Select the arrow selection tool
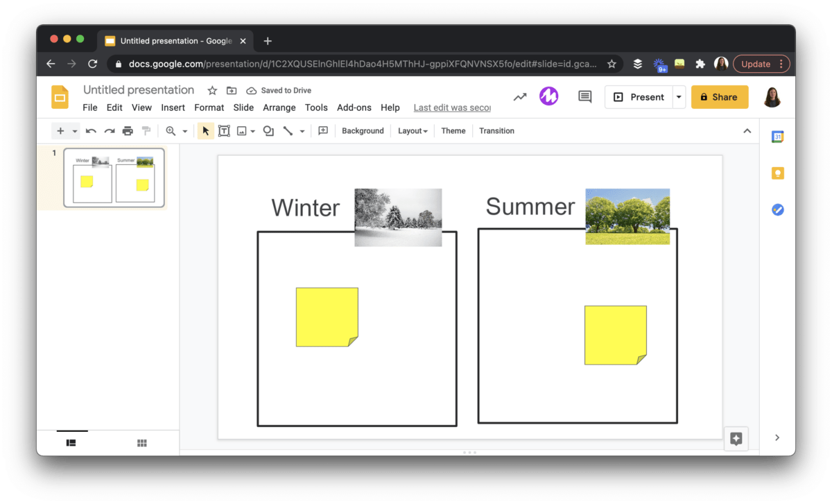This screenshot has height=504, width=832. (205, 130)
